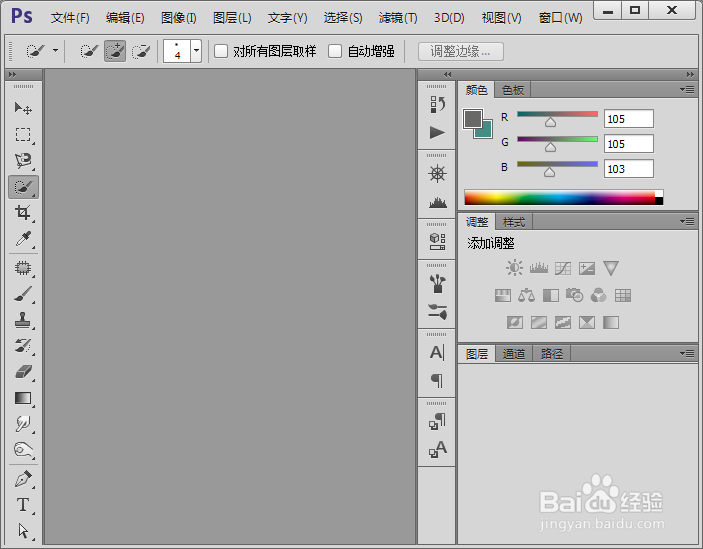Add a Channel Mixer adjustment
Image resolution: width=703 pixels, height=549 pixels.
[599, 295]
